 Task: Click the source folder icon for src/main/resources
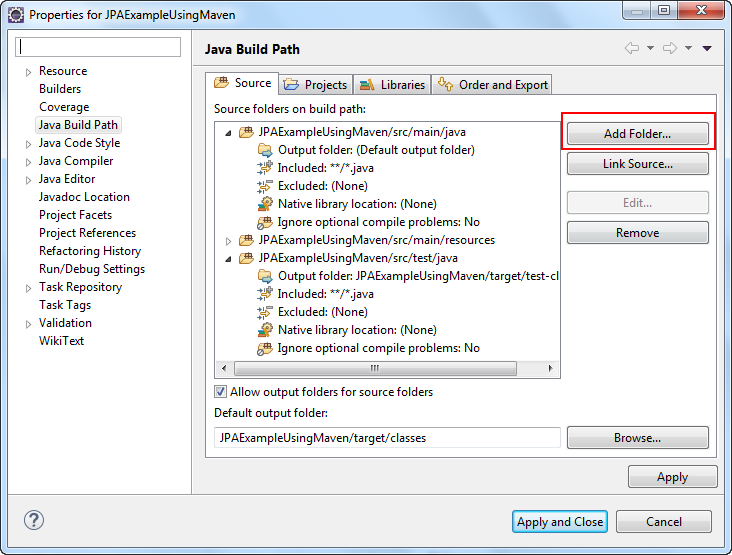(246, 240)
